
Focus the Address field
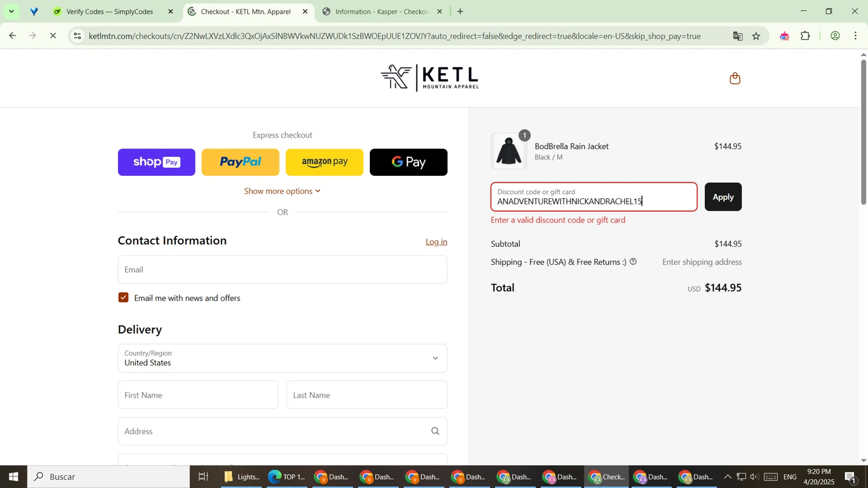click(282, 431)
